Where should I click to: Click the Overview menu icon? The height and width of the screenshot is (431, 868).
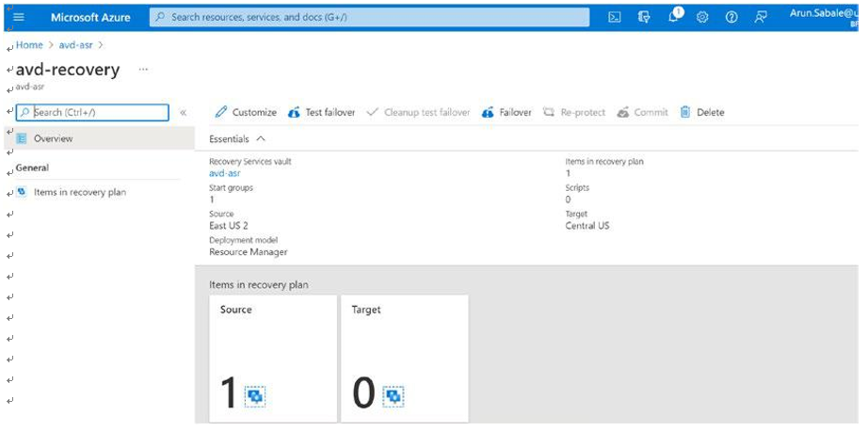[22, 138]
